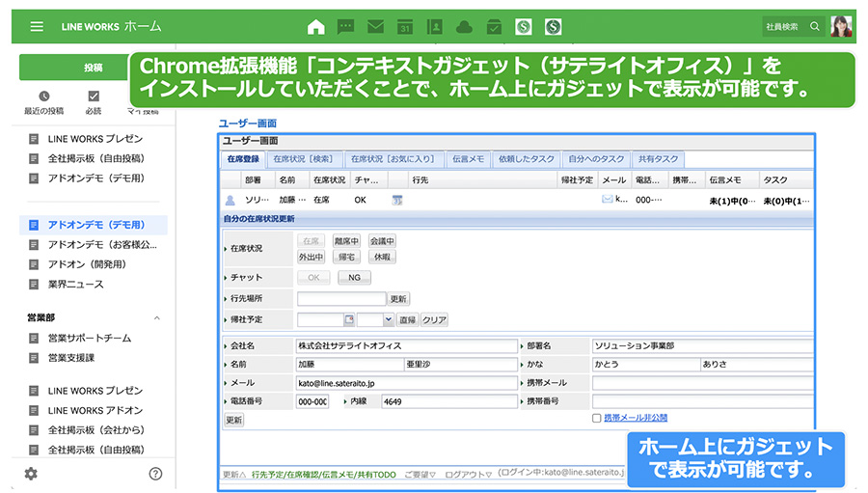Screen dimensions: 868x493
Task: Set status to 外出中
Action: pos(312,257)
